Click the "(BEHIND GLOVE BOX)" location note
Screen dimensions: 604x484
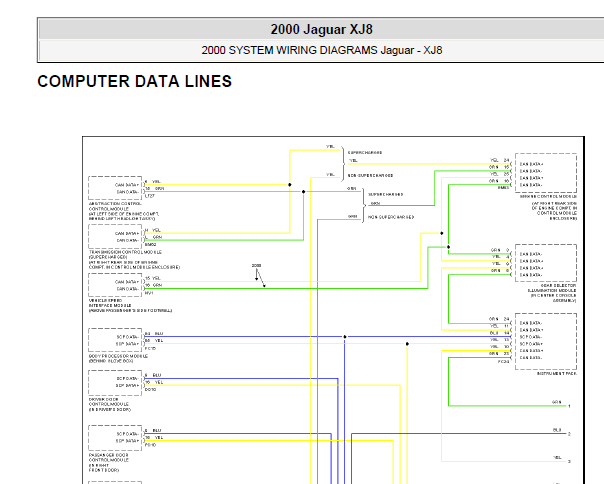[111, 361]
